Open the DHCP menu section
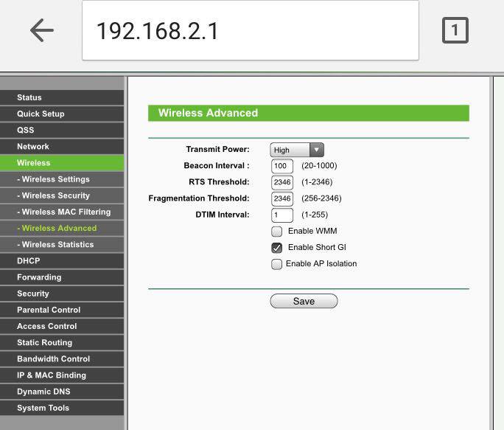The height and width of the screenshot is (430, 504). [x=62, y=261]
